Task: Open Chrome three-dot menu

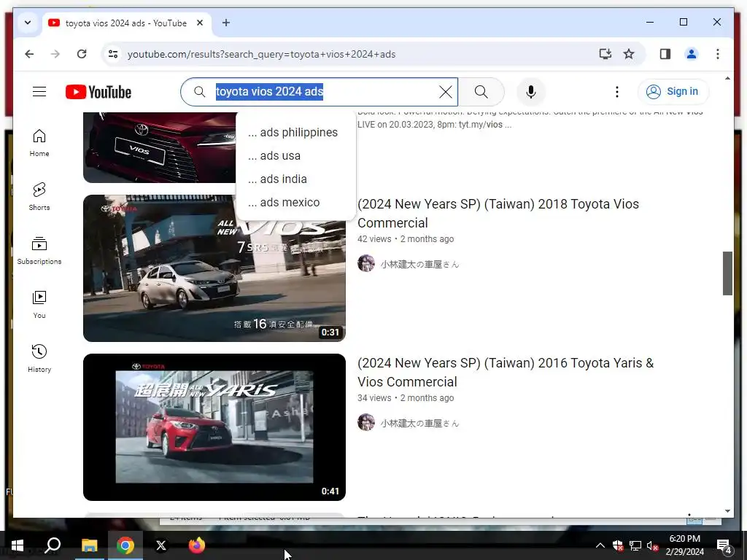Action: click(718, 54)
